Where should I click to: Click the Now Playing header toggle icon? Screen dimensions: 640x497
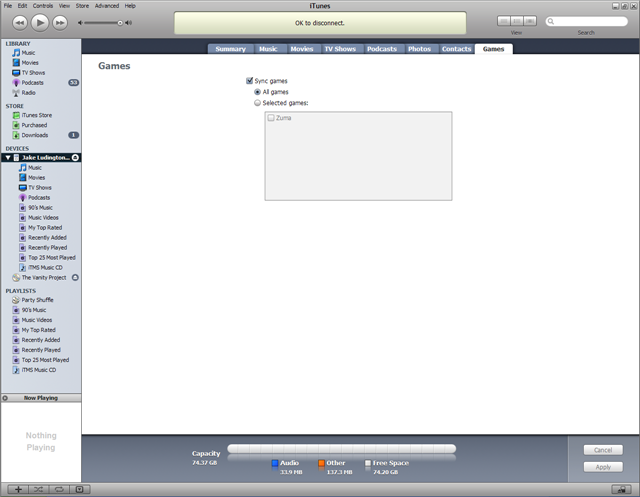pyautogui.click(x=5, y=398)
